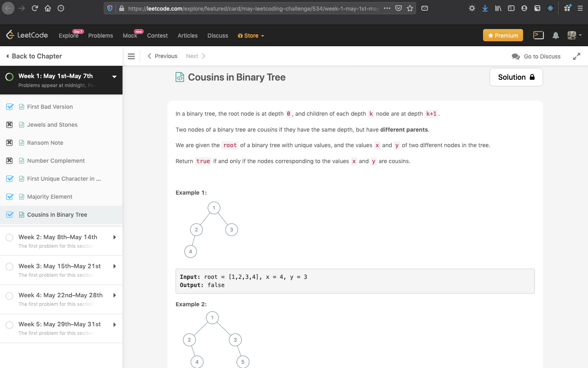
Task: Click the LeetCode logo
Action: pyautogui.click(x=27, y=35)
